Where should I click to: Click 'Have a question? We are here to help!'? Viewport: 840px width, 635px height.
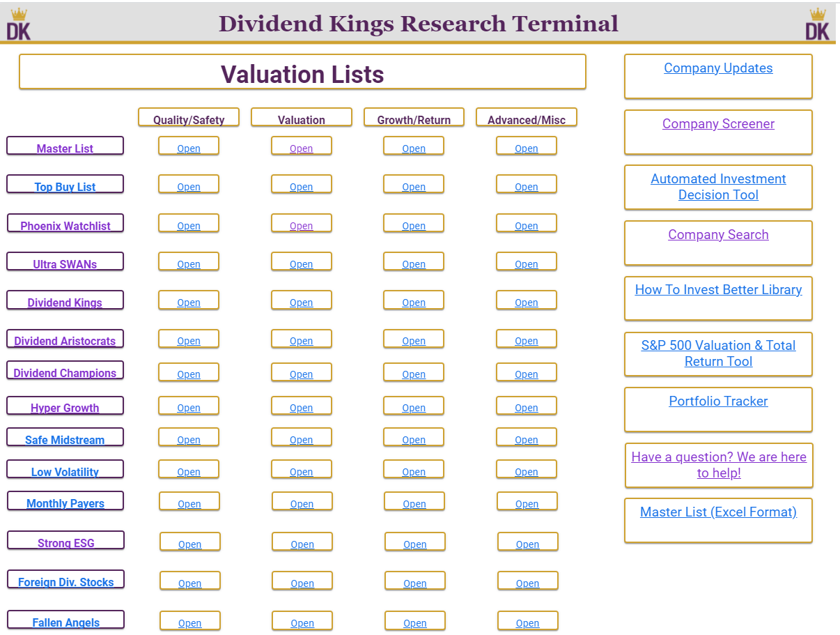pyautogui.click(x=719, y=465)
